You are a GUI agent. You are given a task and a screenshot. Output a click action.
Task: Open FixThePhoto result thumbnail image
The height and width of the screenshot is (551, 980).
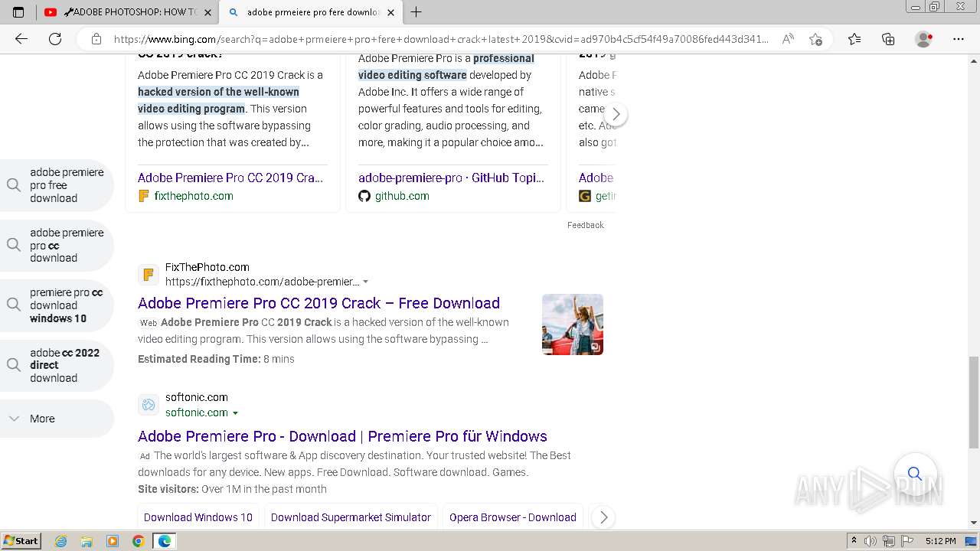coord(573,324)
